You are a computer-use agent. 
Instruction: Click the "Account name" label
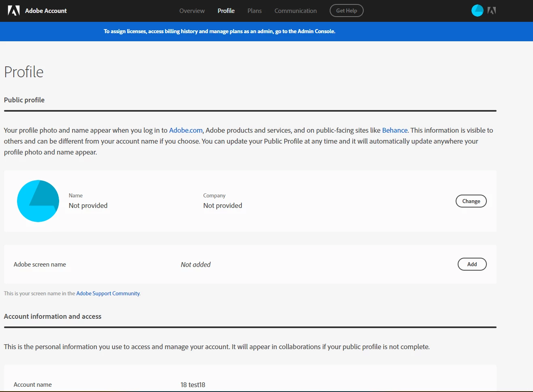tap(33, 385)
